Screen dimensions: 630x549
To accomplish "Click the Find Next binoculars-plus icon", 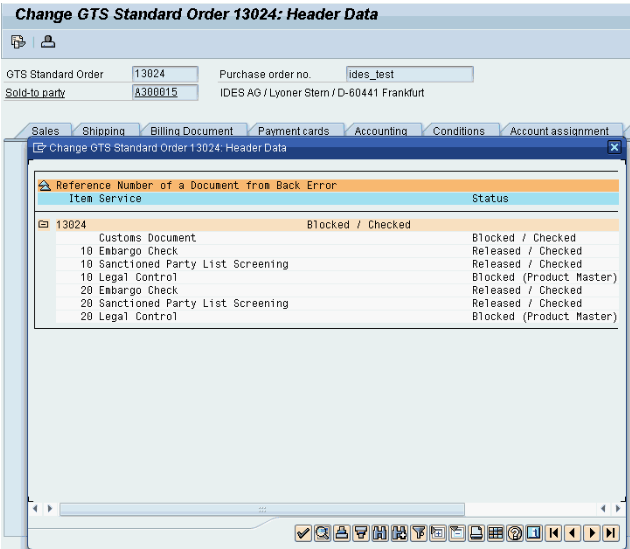I will [x=399, y=533].
